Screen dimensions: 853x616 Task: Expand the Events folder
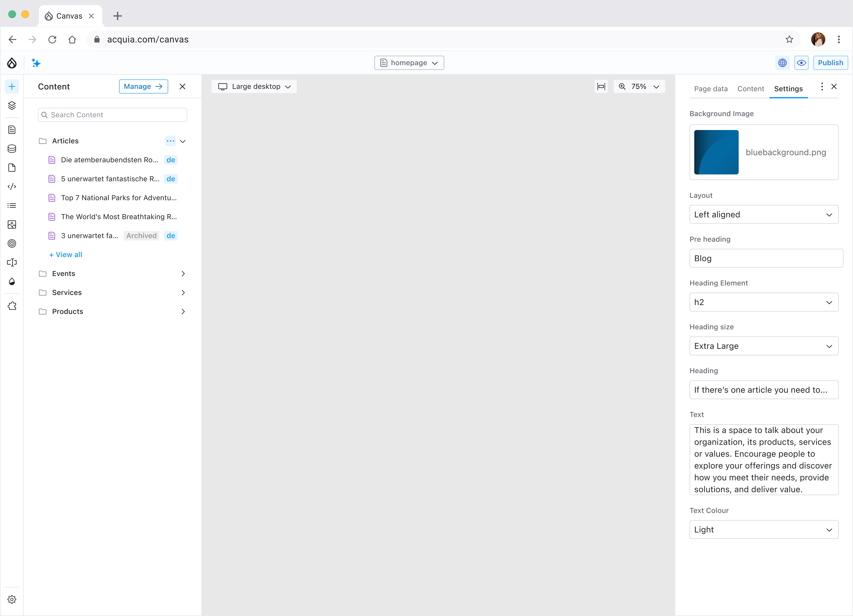point(183,274)
